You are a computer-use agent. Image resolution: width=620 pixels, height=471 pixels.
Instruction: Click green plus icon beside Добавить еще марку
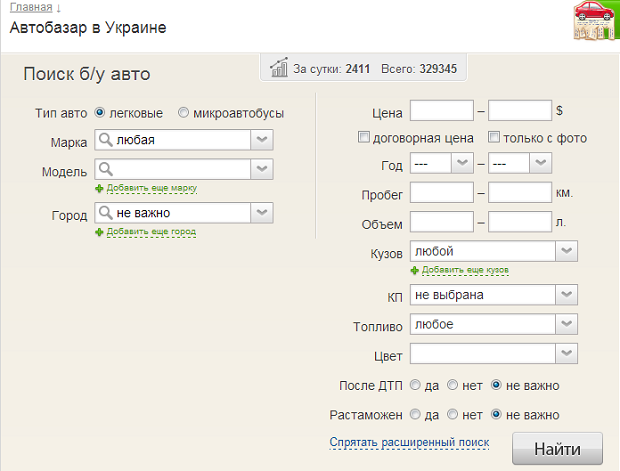pyautogui.click(x=99, y=188)
